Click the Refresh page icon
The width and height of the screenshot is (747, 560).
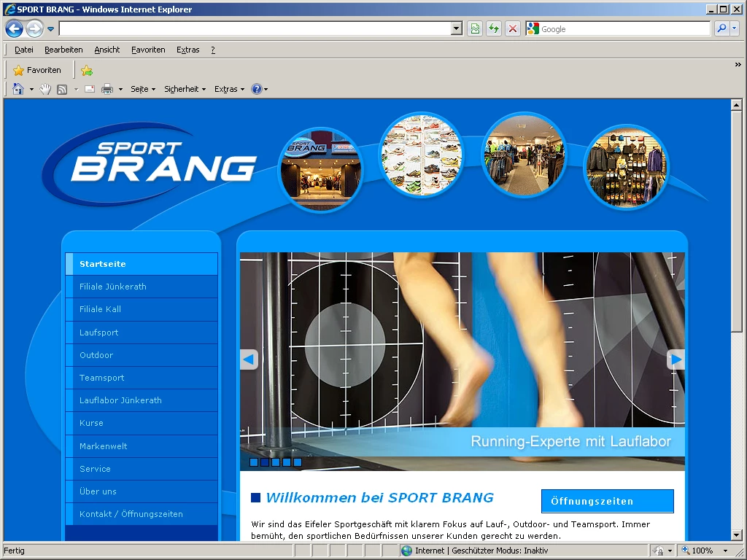point(494,29)
